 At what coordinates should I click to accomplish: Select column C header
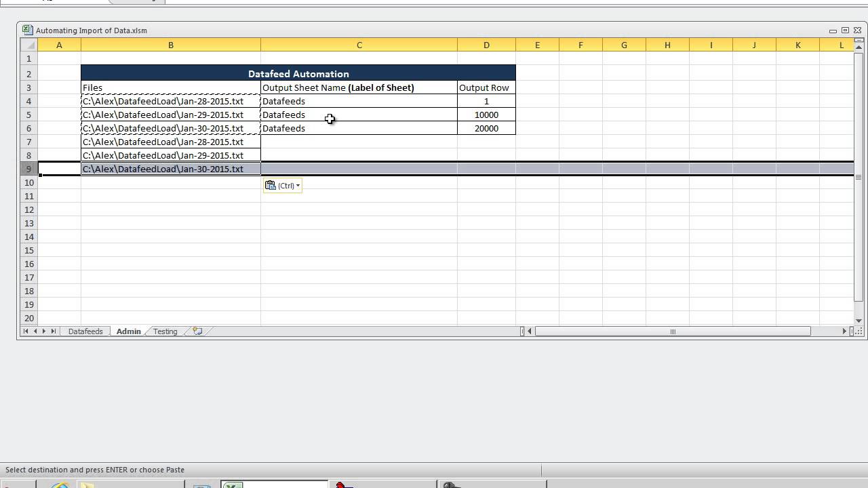click(x=359, y=45)
